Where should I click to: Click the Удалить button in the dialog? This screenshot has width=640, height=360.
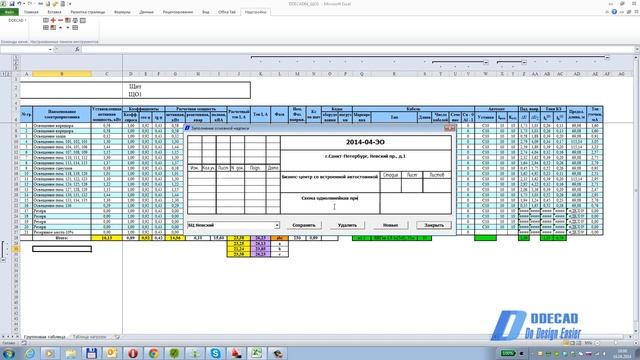point(347,225)
